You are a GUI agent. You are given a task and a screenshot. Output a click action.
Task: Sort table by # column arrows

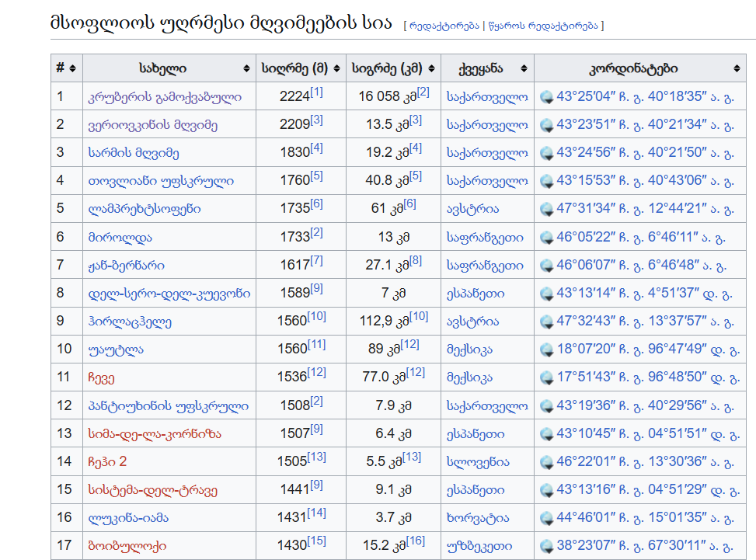(x=73, y=69)
